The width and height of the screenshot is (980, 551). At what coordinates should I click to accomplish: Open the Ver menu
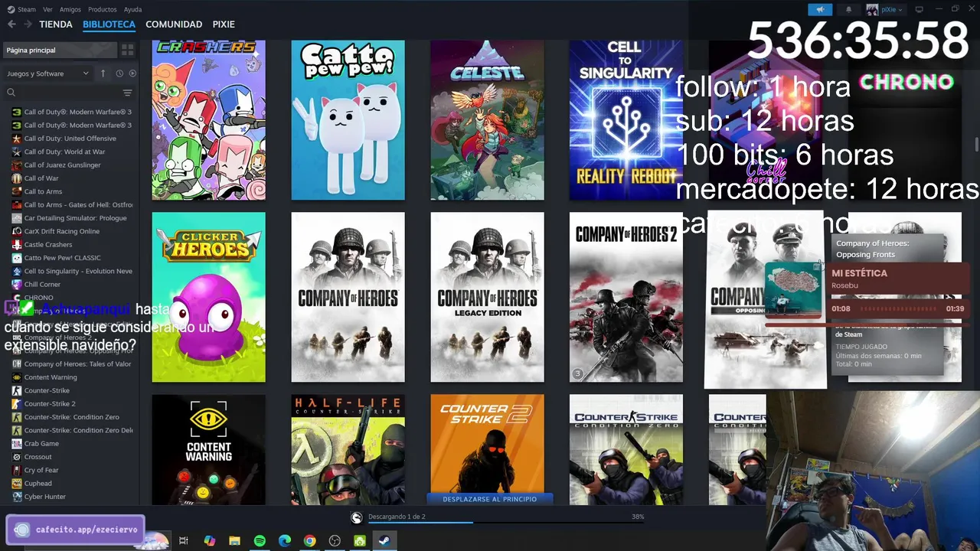[47, 9]
